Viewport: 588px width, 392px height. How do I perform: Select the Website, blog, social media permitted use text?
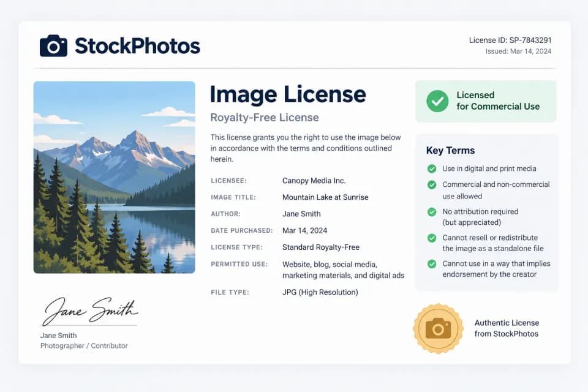(x=343, y=269)
